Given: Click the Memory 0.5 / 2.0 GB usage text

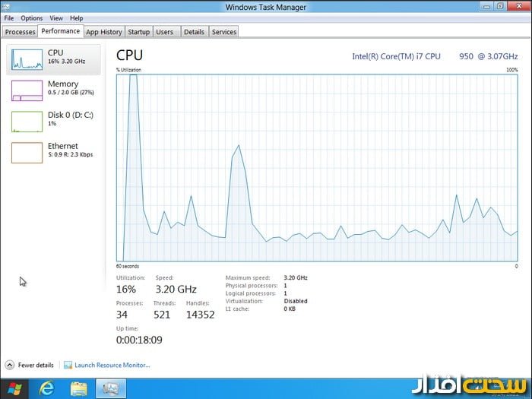Looking at the screenshot, I should tap(71, 92).
